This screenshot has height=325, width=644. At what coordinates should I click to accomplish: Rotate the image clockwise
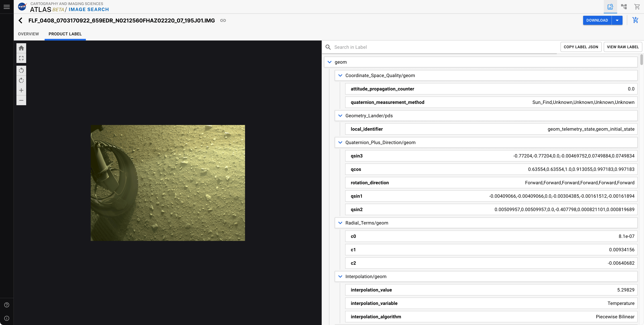tap(21, 80)
